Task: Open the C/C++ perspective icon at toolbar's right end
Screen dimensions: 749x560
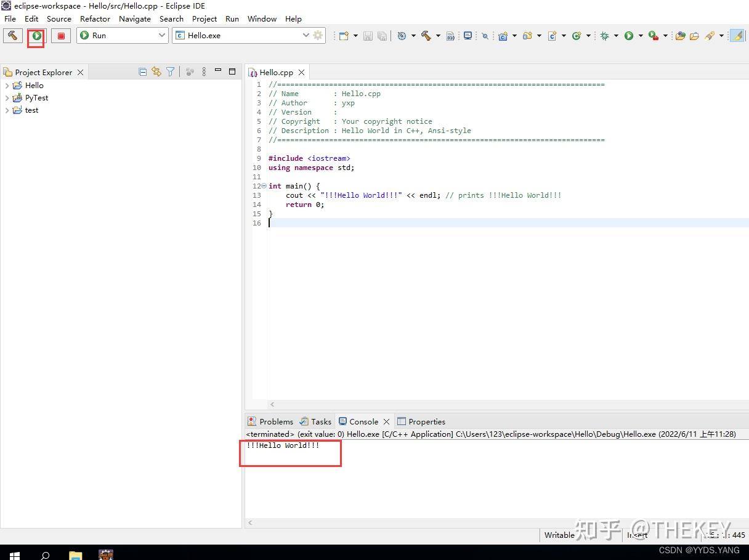Action: pos(737,36)
